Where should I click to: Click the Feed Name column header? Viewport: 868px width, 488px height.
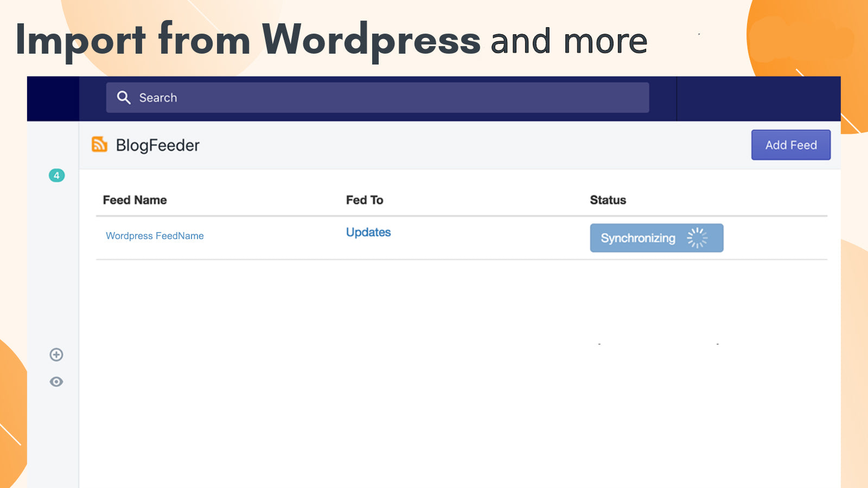pos(135,200)
